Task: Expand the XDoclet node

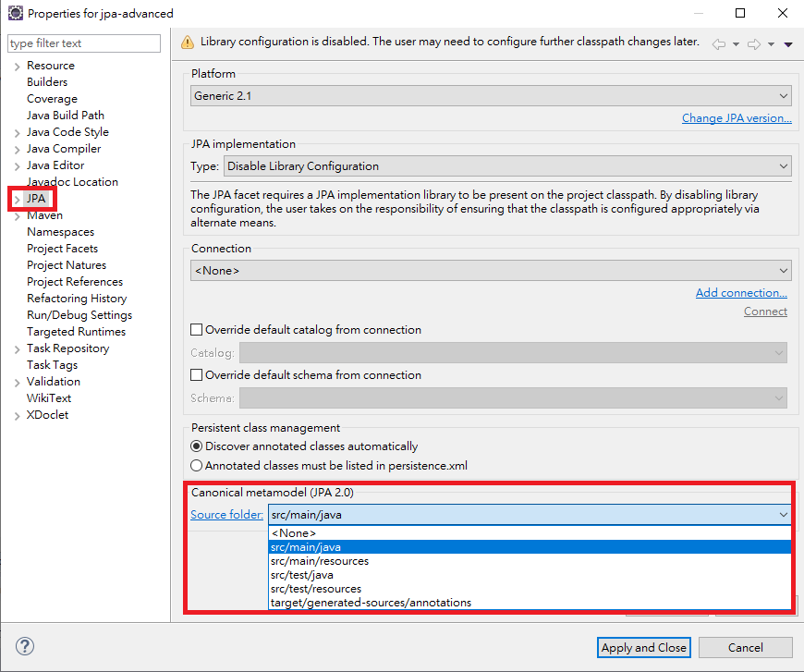Action: (x=17, y=416)
